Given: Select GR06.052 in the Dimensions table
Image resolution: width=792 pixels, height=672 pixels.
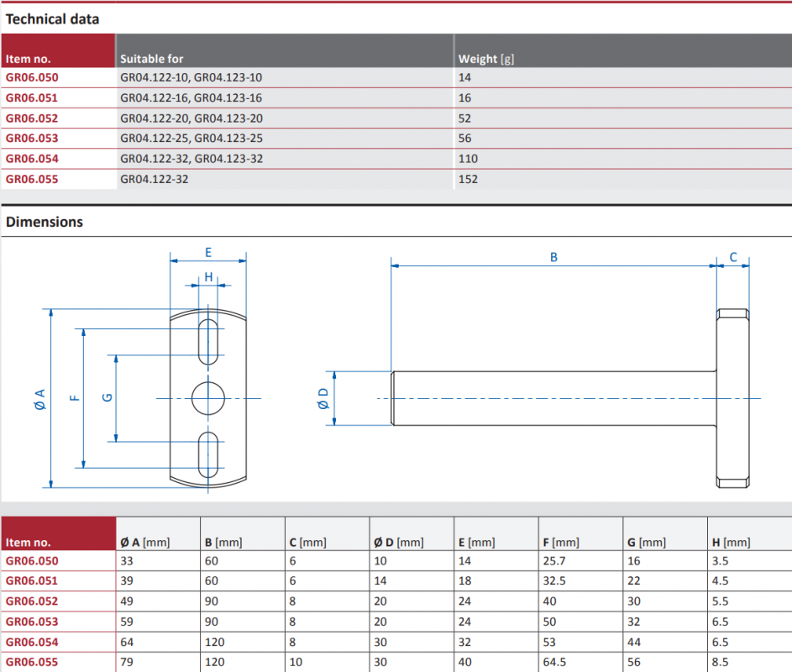Looking at the screenshot, I should pos(32,601).
